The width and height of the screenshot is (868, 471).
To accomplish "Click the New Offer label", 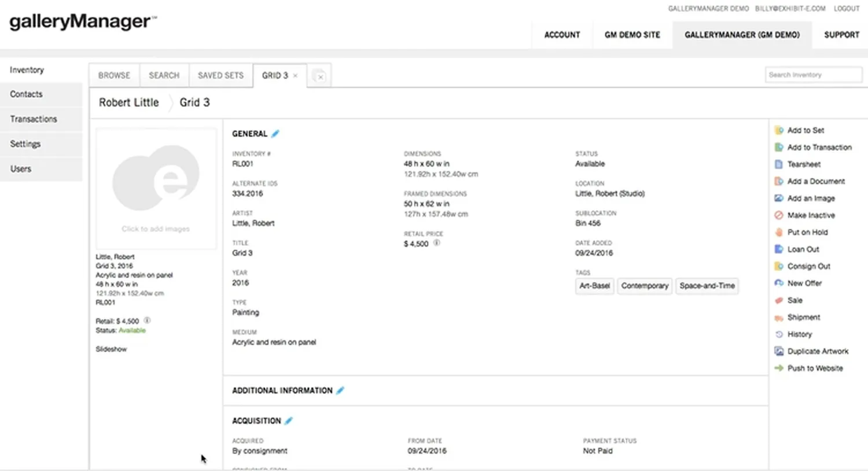I will [x=804, y=283].
